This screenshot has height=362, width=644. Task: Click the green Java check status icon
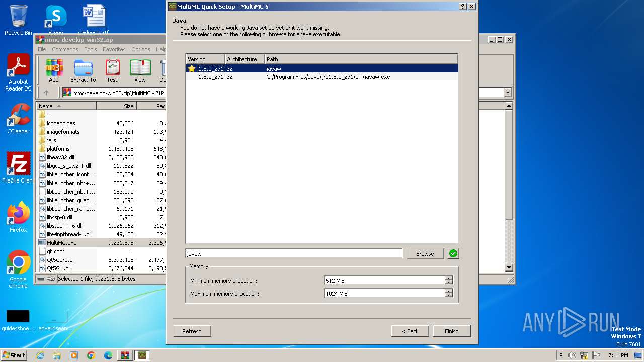click(453, 254)
